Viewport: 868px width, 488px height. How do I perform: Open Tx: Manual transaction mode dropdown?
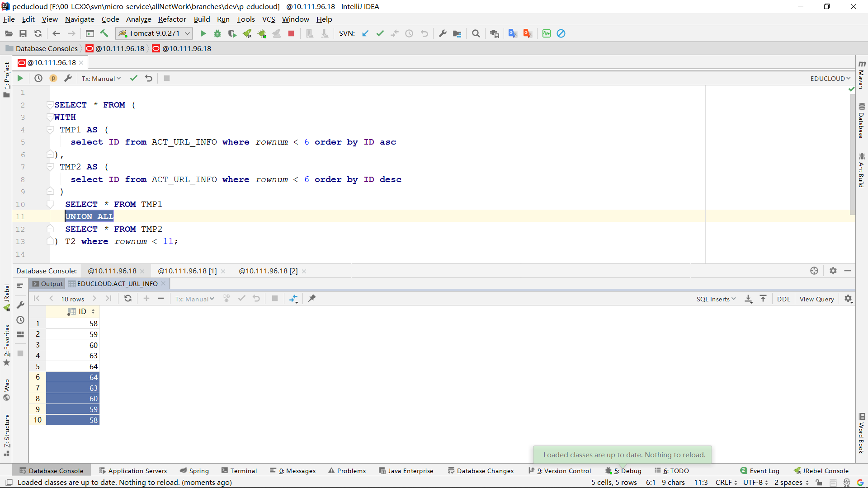tap(101, 79)
